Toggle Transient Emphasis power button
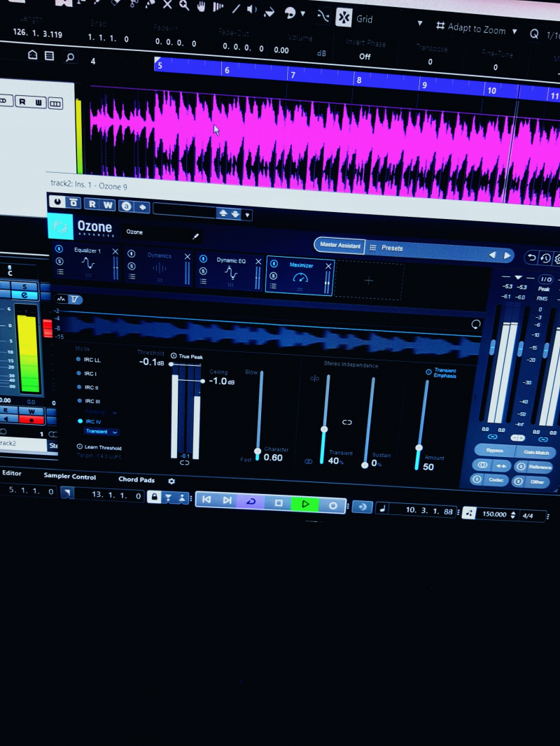The width and height of the screenshot is (560, 746). pyautogui.click(x=428, y=372)
